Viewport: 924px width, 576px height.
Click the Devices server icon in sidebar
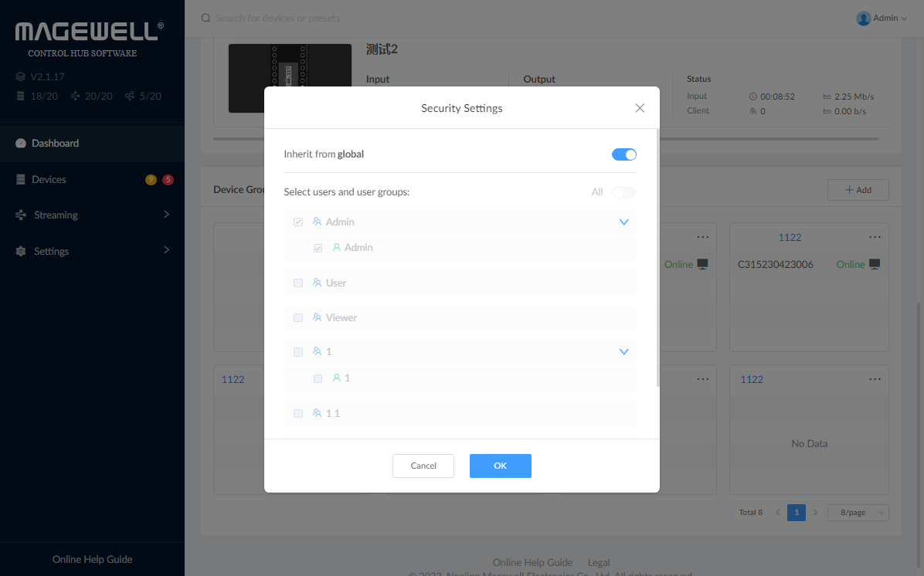[x=19, y=179]
